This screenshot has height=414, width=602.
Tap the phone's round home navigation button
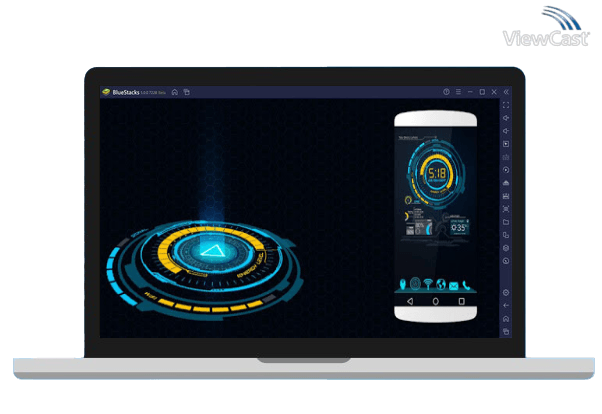click(436, 302)
